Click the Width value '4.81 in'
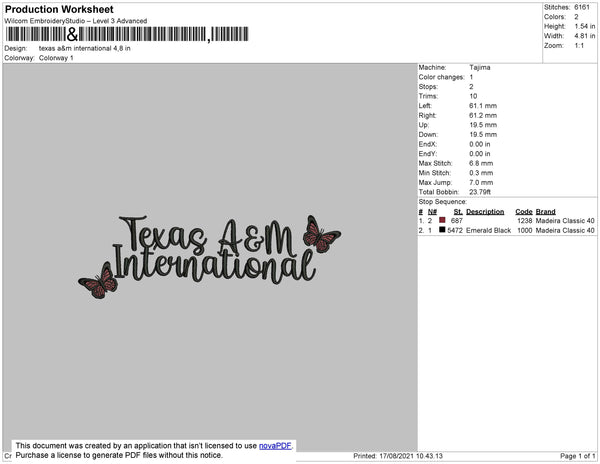The image size is (600, 464). tap(585, 36)
